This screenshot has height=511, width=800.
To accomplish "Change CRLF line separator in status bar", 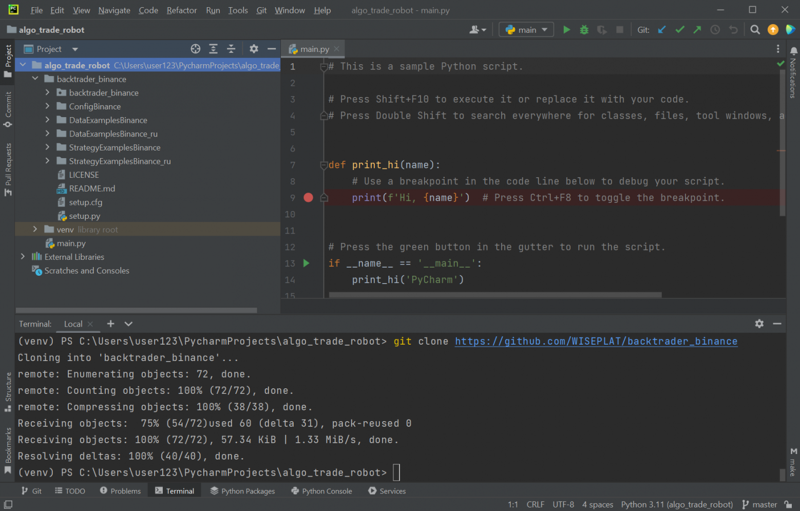I will pos(535,504).
